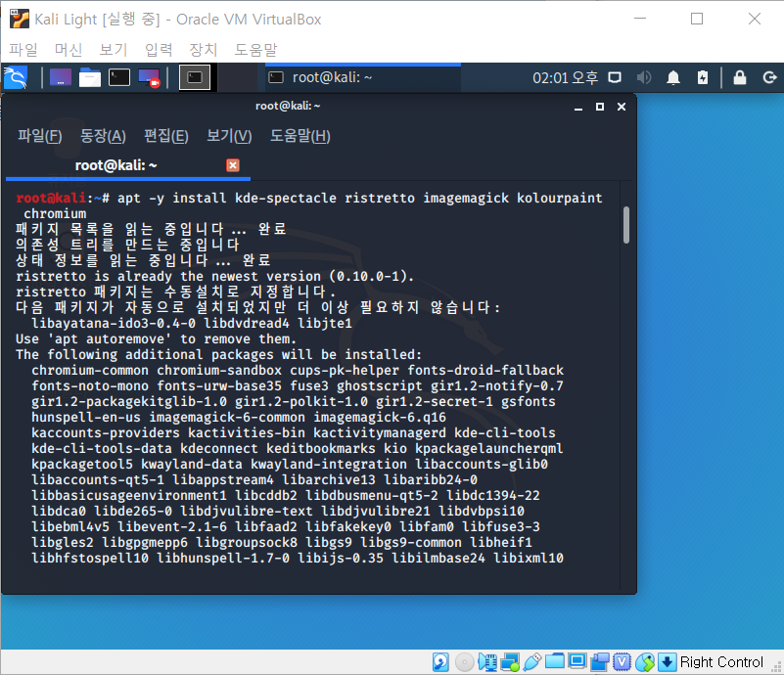Viewport: 784px width, 675px height.
Task: Open the file manager panel launcher
Action: pos(90,77)
